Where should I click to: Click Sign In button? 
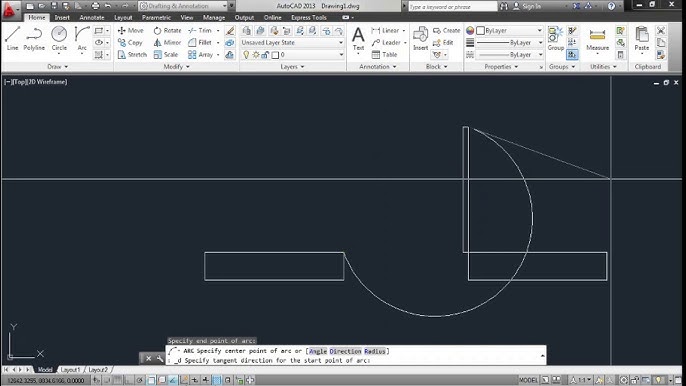[527, 6]
